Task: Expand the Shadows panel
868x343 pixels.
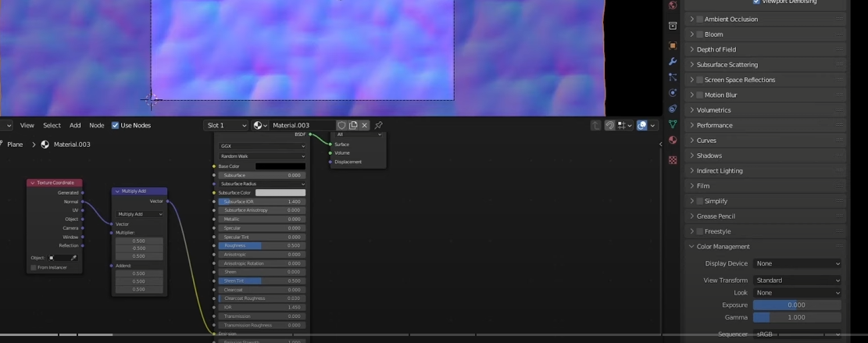Action: (x=692, y=155)
